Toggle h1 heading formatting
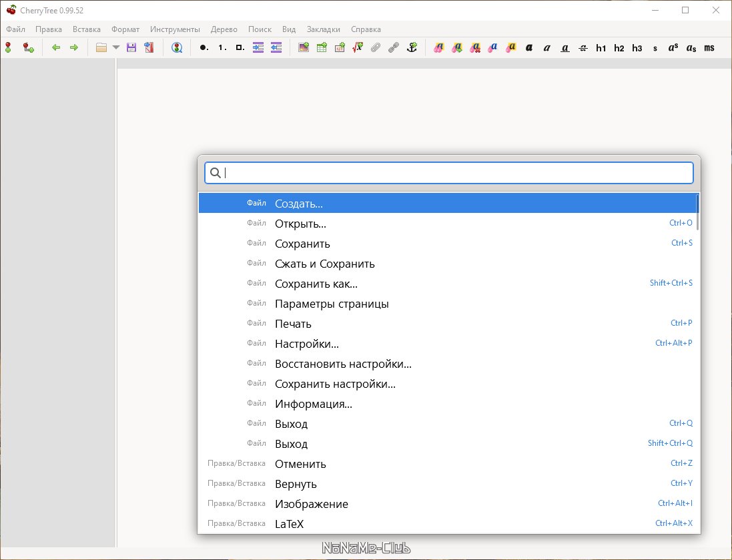The height and width of the screenshot is (560, 732). click(x=601, y=47)
